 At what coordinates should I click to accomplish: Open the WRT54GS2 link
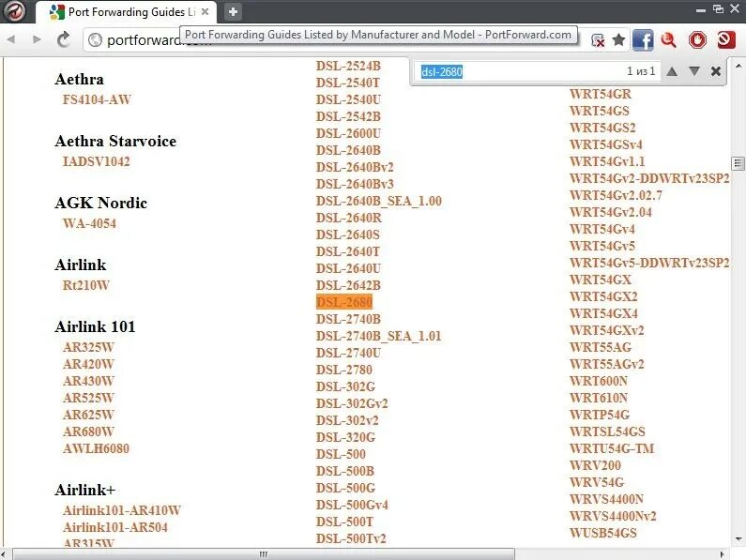tap(602, 128)
